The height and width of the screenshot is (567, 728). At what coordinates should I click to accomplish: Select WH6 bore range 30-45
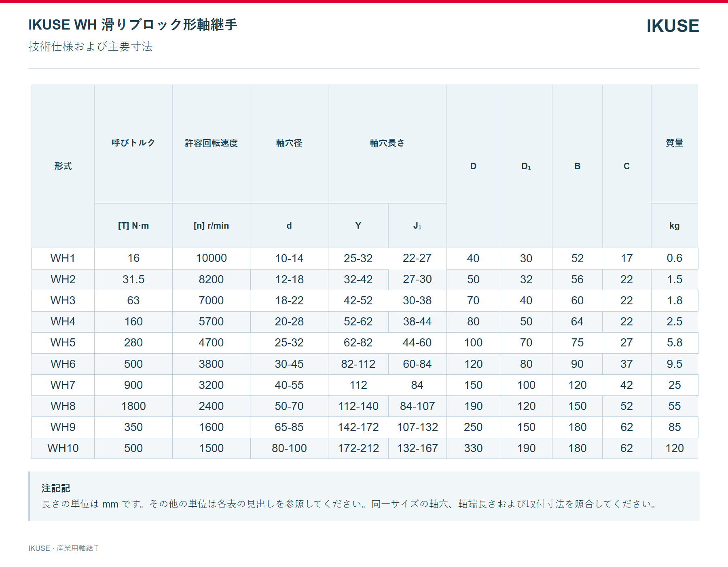pos(289,364)
